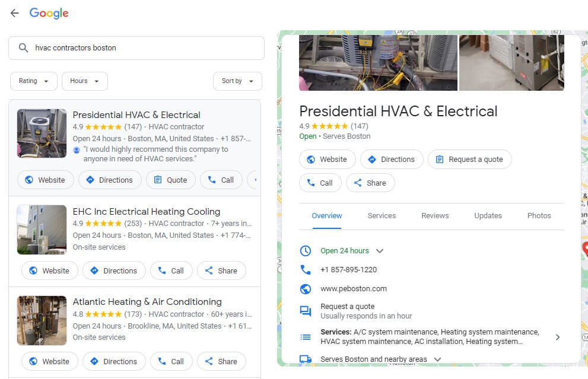Click the back arrow beside Google logo
588x379 pixels.
point(15,13)
